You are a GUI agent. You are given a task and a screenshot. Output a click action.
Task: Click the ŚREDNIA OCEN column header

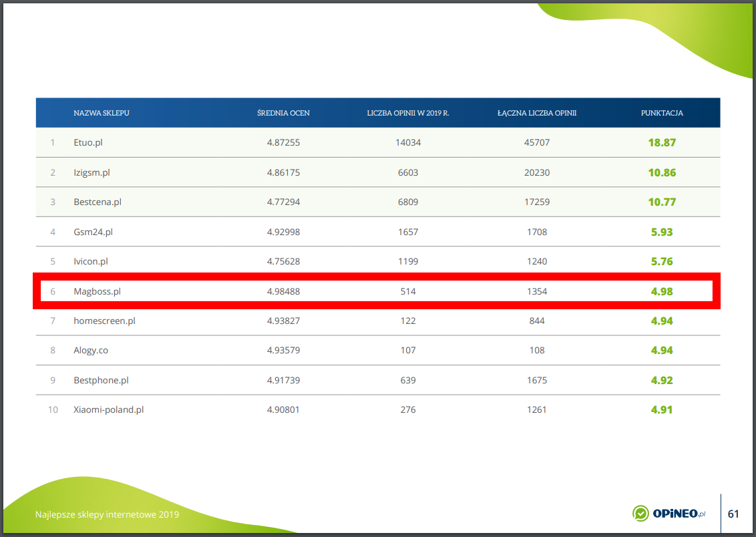(283, 113)
